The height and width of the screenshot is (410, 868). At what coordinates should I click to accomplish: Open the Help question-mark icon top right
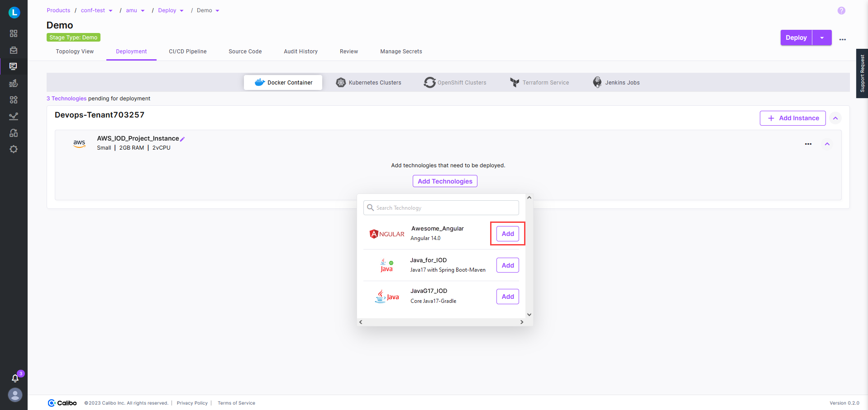[x=841, y=10]
